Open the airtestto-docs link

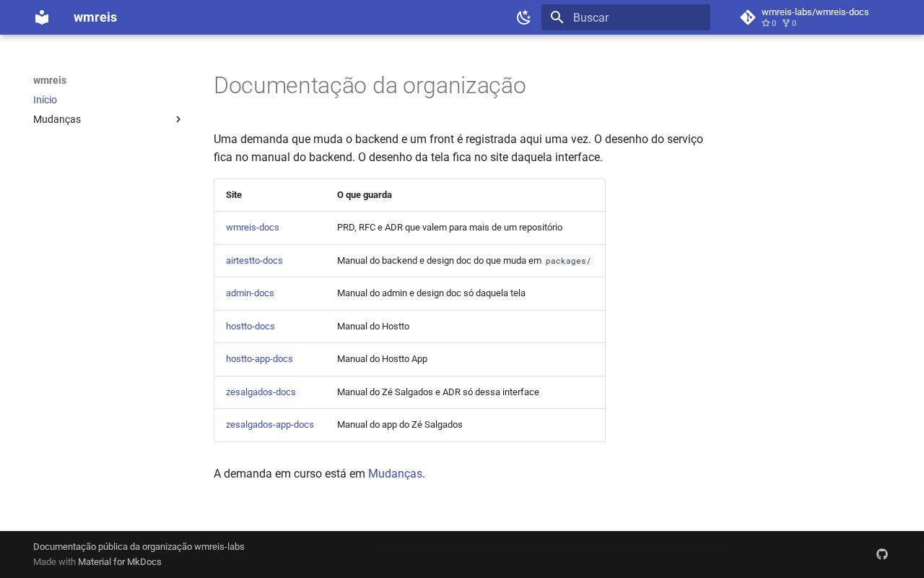254,260
